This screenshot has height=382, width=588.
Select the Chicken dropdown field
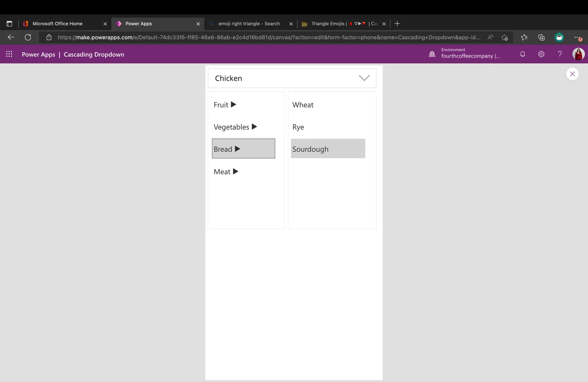(292, 78)
